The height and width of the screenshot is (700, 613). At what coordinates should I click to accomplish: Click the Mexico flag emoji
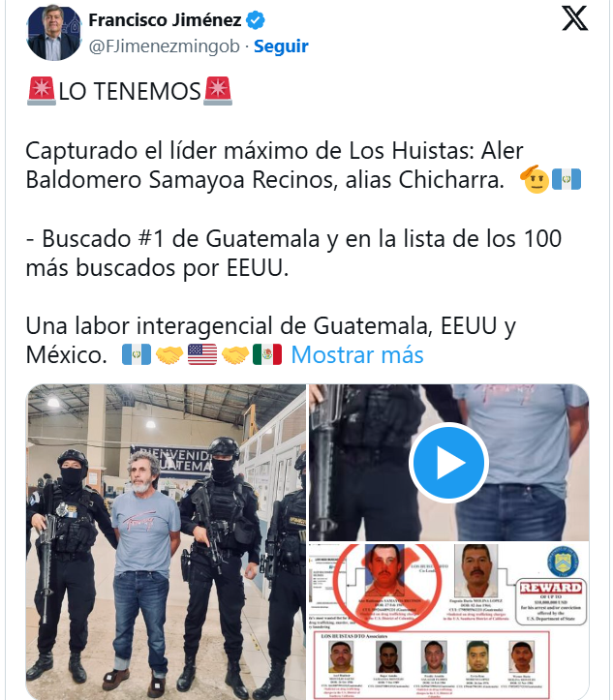pyautogui.click(x=267, y=354)
